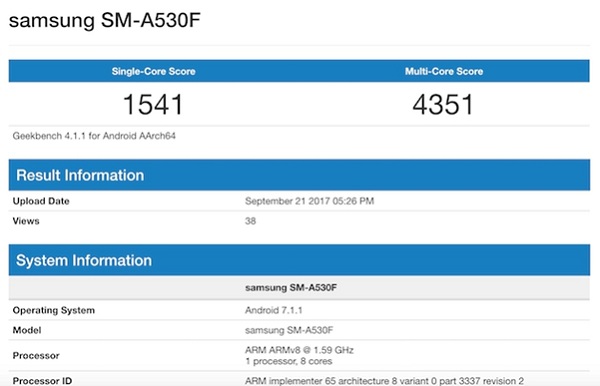The width and height of the screenshot is (600, 386).
Task: Click the bold 'samsung SM-A530F' table column header
Action: tap(291, 287)
